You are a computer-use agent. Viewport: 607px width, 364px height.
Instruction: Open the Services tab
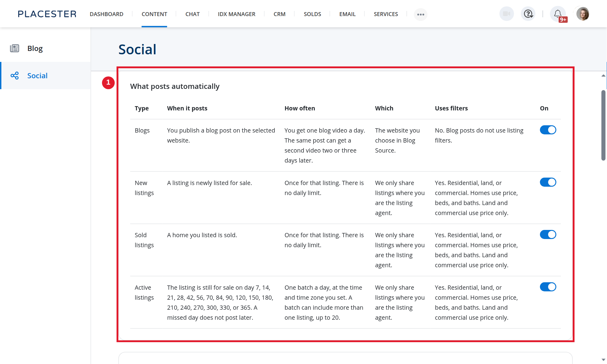[386, 14]
